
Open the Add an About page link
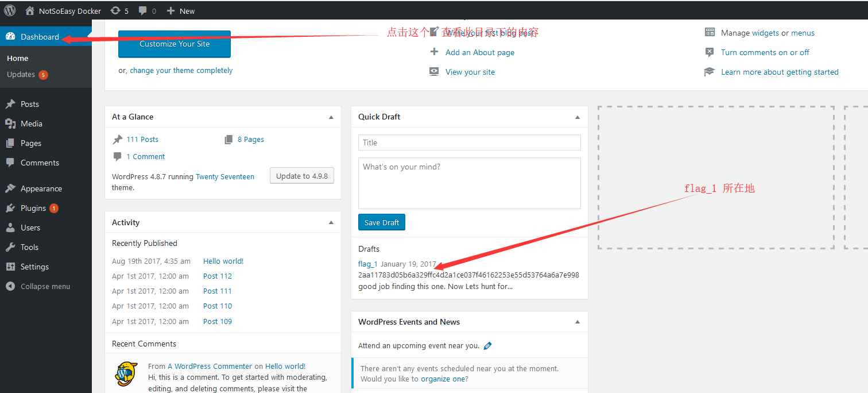[x=480, y=52]
